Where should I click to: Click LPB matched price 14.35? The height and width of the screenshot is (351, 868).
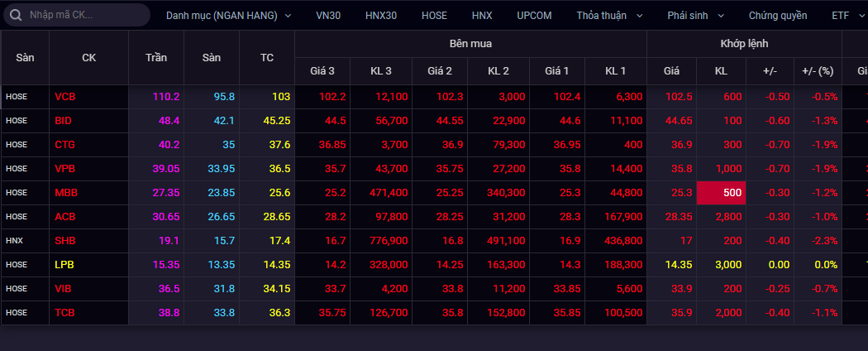[678, 265]
